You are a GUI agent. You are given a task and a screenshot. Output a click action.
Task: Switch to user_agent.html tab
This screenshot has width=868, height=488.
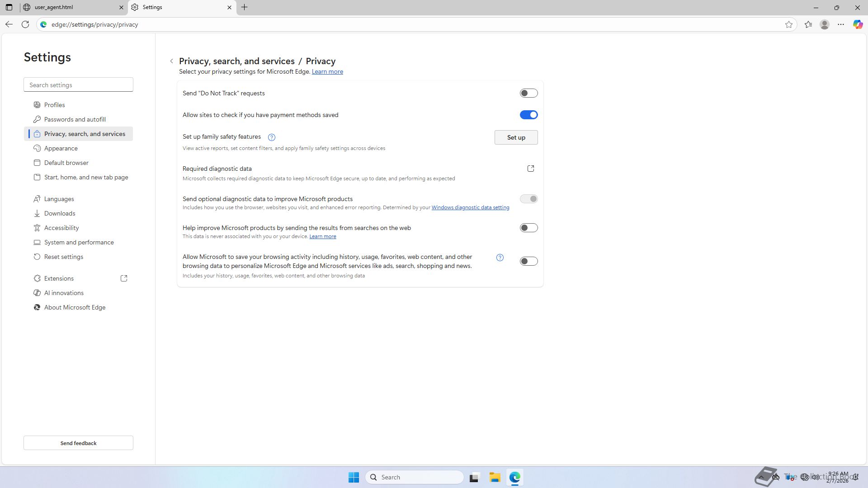[x=68, y=7]
